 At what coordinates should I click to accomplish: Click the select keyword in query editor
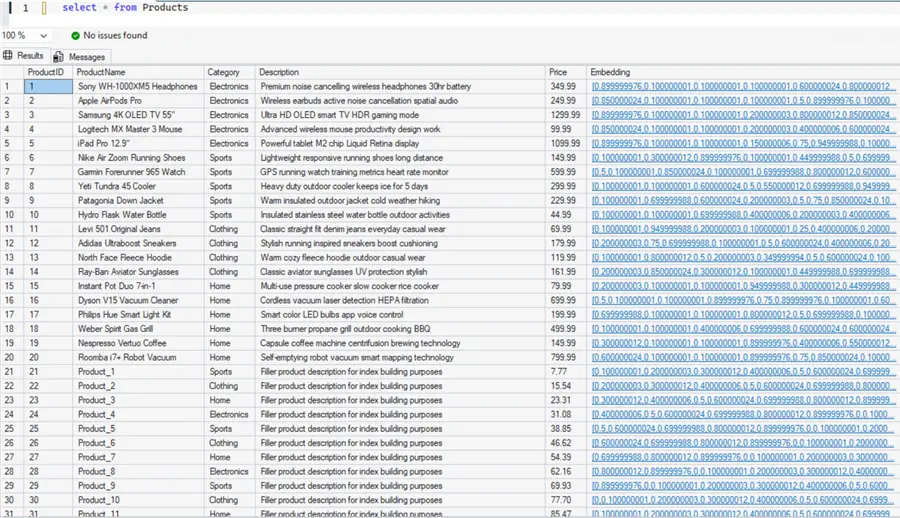click(x=79, y=7)
